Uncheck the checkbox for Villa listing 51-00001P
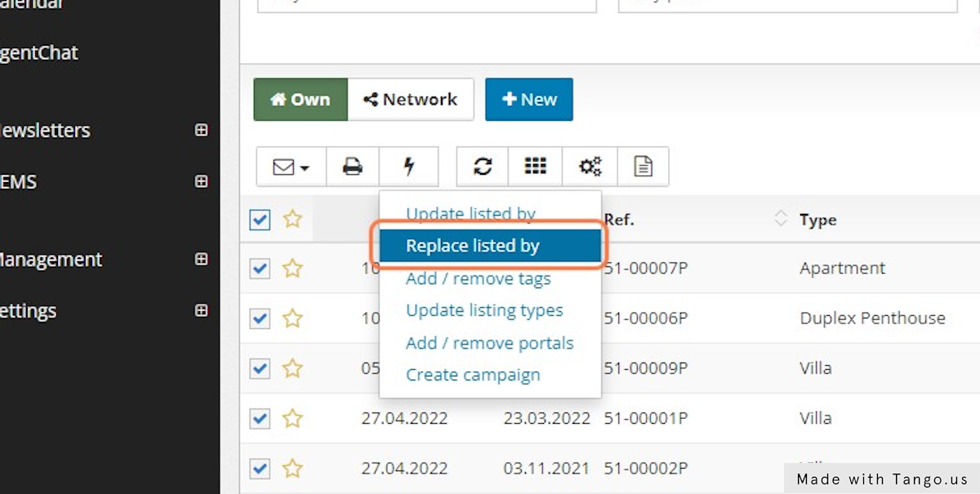980x494 pixels. (260, 418)
